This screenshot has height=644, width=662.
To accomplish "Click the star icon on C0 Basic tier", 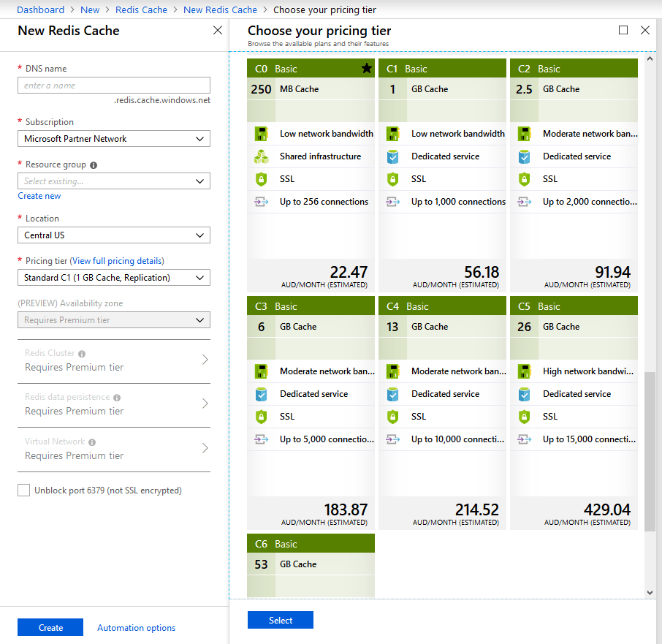I will pos(366,69).
